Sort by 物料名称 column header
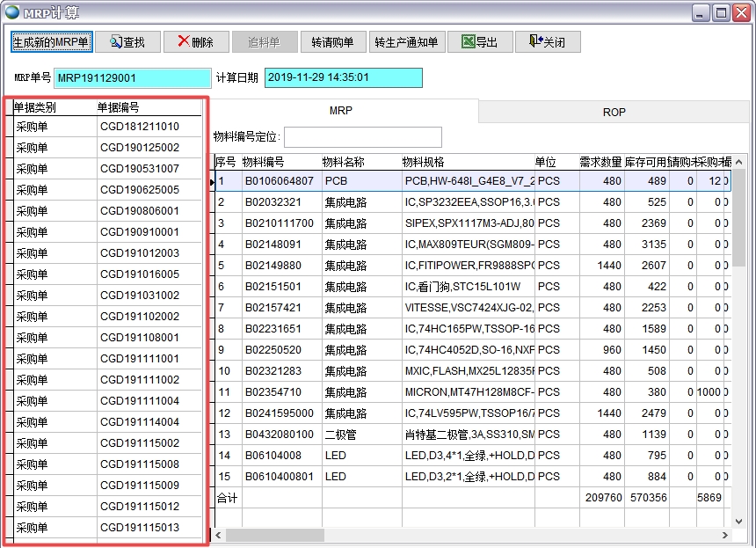The height and width of the screenshot is (548, 756). point(344,162)
